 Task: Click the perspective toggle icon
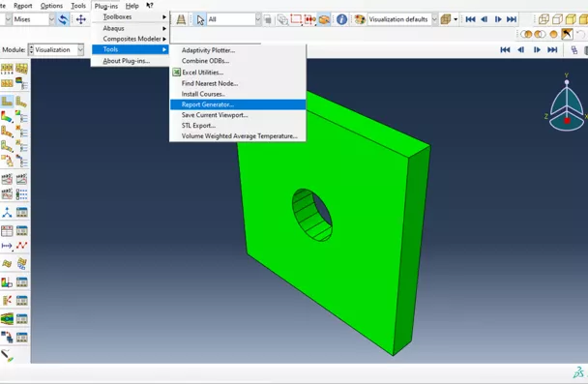181,19
